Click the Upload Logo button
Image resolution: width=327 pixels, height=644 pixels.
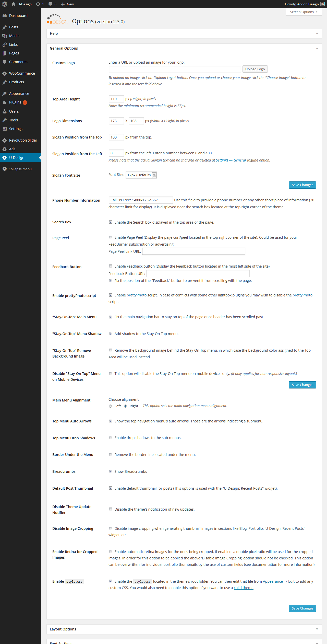click(x=255, y=69)
